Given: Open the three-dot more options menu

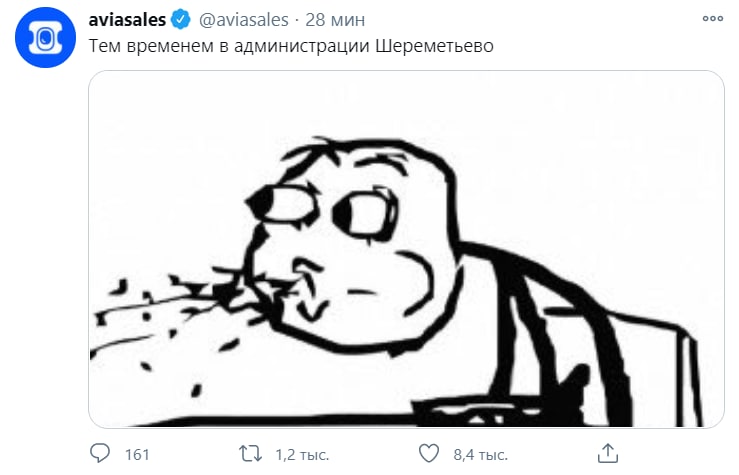Looking at the screenshot, I should [713, 18].
